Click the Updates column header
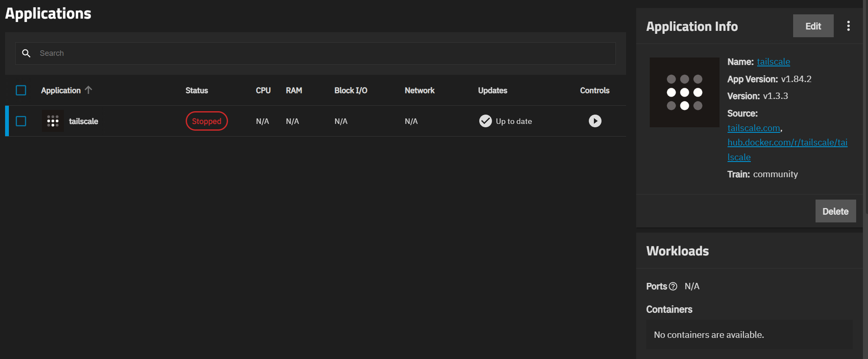The image size is (868, 359). point(492,90)
